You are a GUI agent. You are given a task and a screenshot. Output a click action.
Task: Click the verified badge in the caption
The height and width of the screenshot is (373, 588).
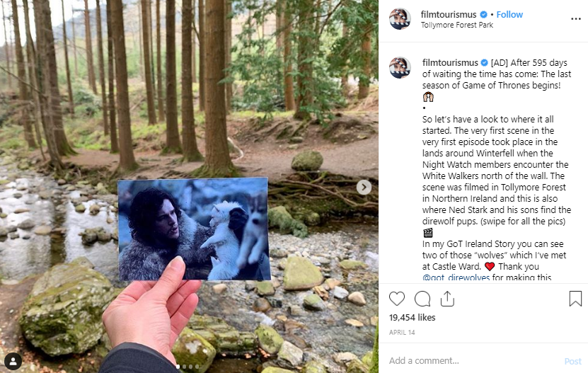pos(484,62)
